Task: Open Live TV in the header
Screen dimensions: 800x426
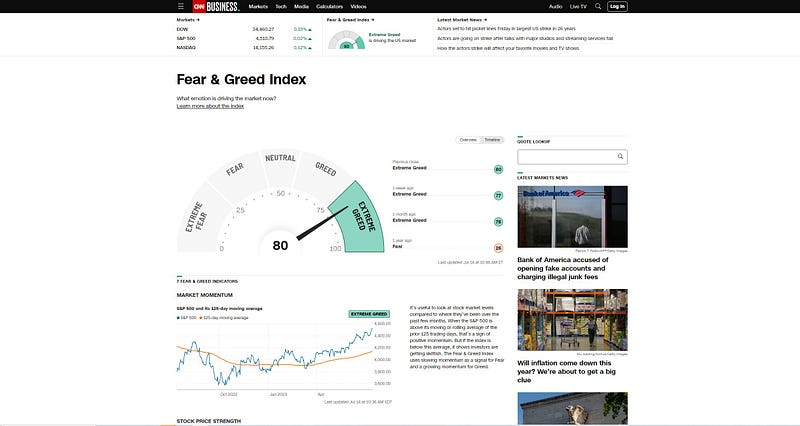Action: [x=578, y=7]
